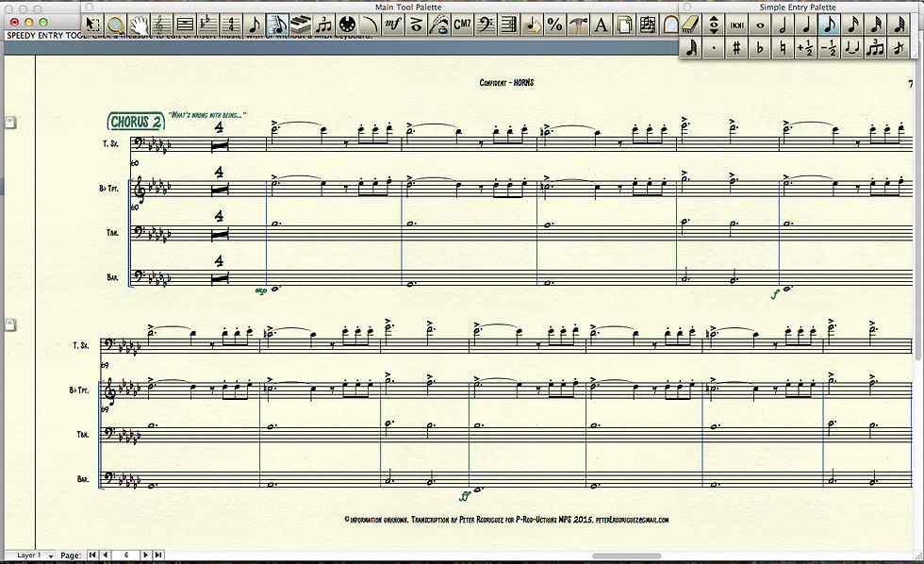Activate the Repeat tool
The width and height of the screenshot is (924, 564).
pyautogui.click(x=508, y=25)
